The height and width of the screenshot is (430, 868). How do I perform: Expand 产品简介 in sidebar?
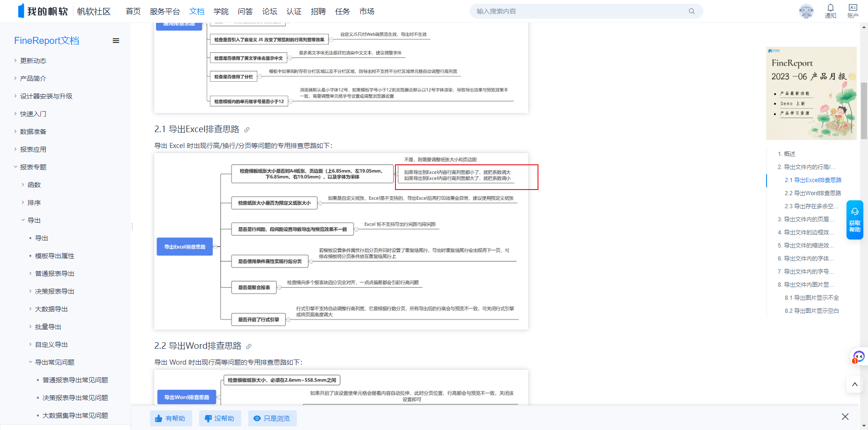click(15, 78)
